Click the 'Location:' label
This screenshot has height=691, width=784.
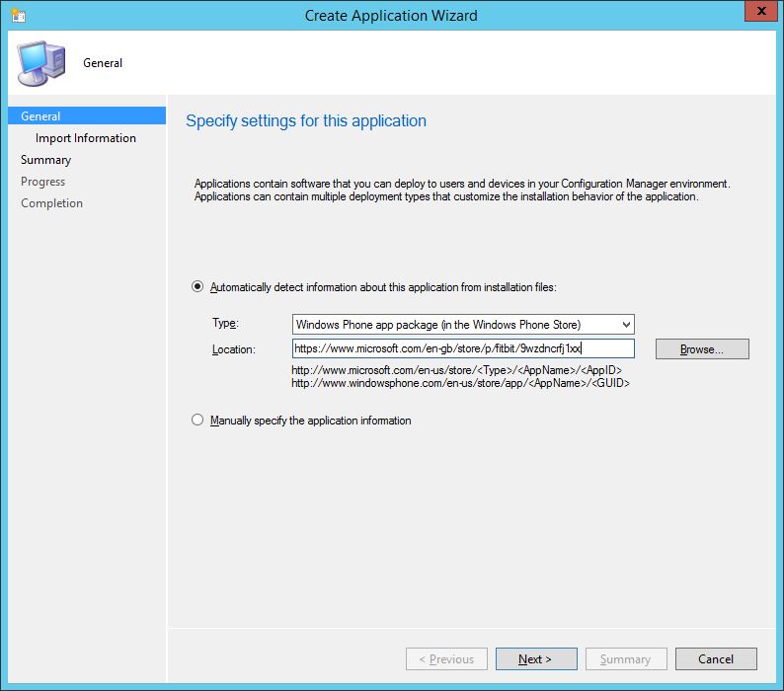[233, 349]
